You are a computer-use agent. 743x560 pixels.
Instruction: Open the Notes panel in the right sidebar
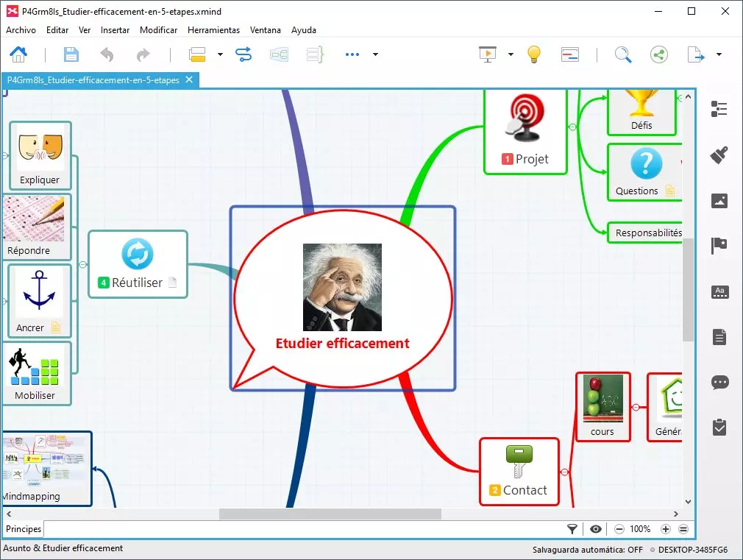click(x=719, y=336)
